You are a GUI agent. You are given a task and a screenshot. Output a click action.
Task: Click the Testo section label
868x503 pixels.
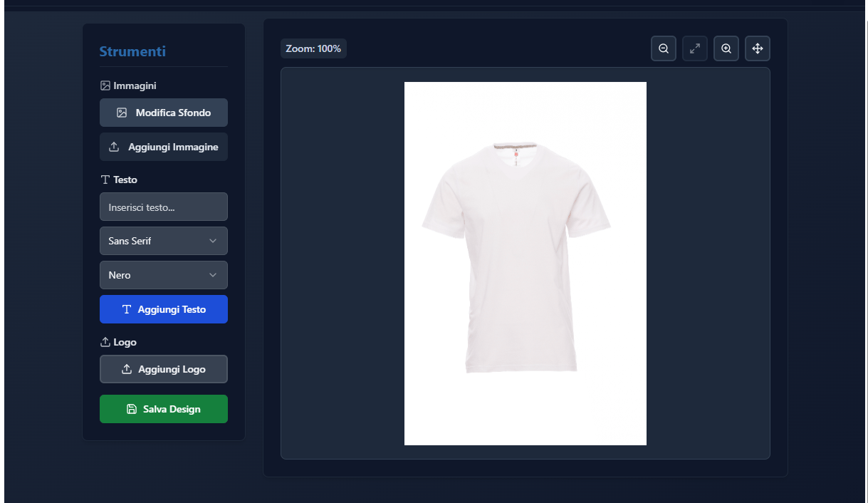point(119,180)
